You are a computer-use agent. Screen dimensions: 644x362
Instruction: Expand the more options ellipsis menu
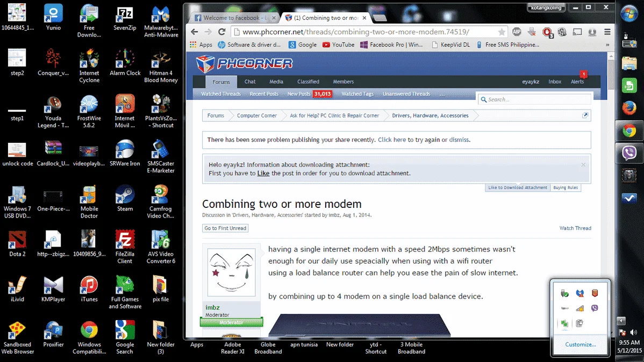pos(442,94)
